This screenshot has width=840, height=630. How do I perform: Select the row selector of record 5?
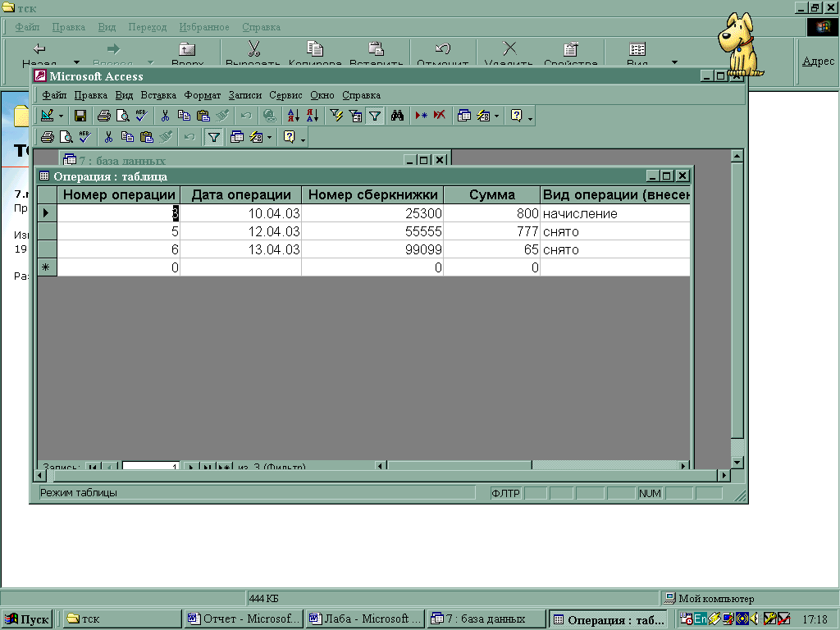[47, 231]
